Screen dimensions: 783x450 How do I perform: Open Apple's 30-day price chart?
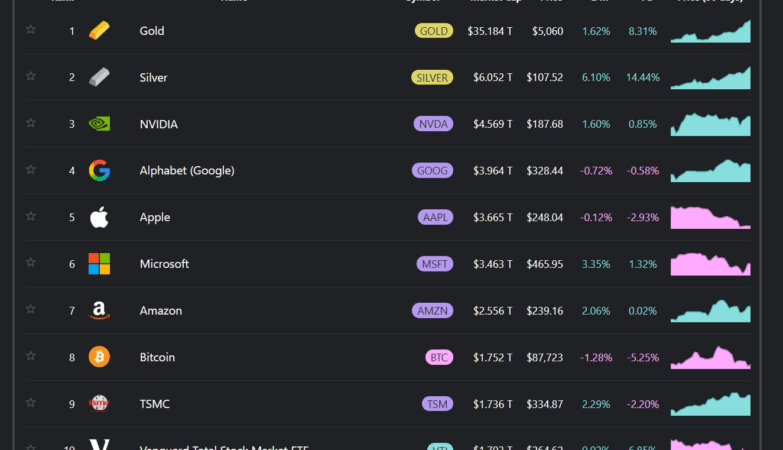710,217
